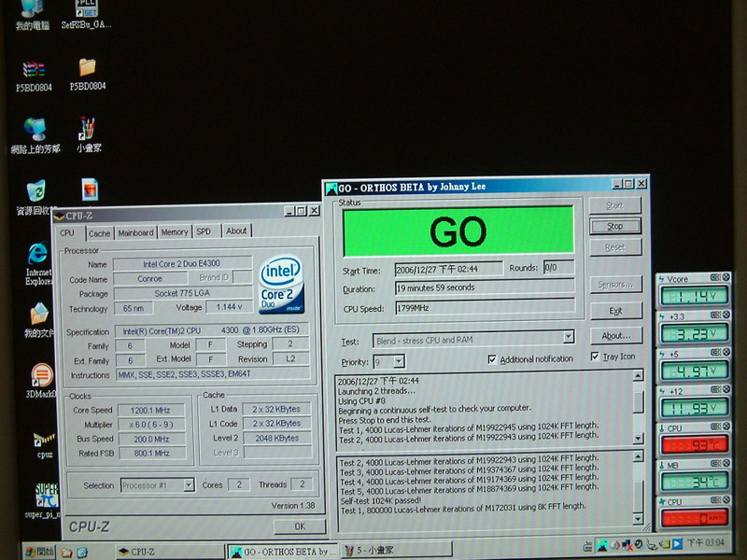Click the up arrow of the lower ORTHOS log scrollbar
747x560 pixels.
coord(638,456)
